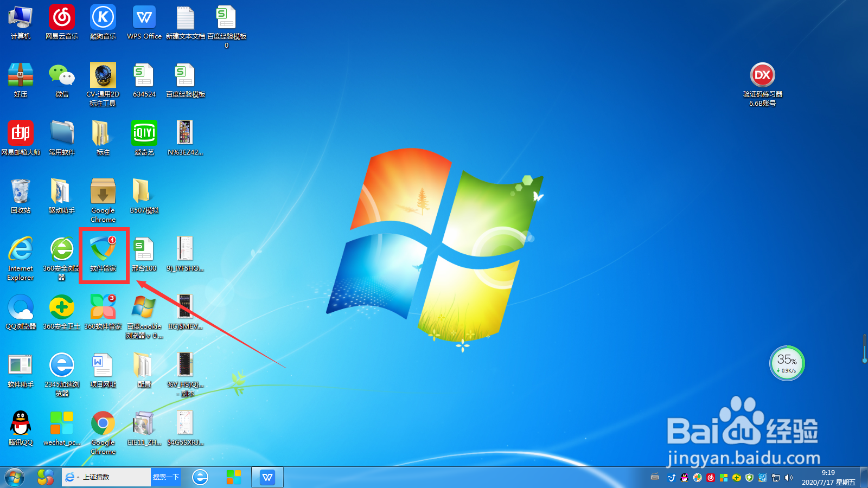This screenshot has width=868, height=488.
Task: Open the 配置 folder
Action: click(144, 371)
